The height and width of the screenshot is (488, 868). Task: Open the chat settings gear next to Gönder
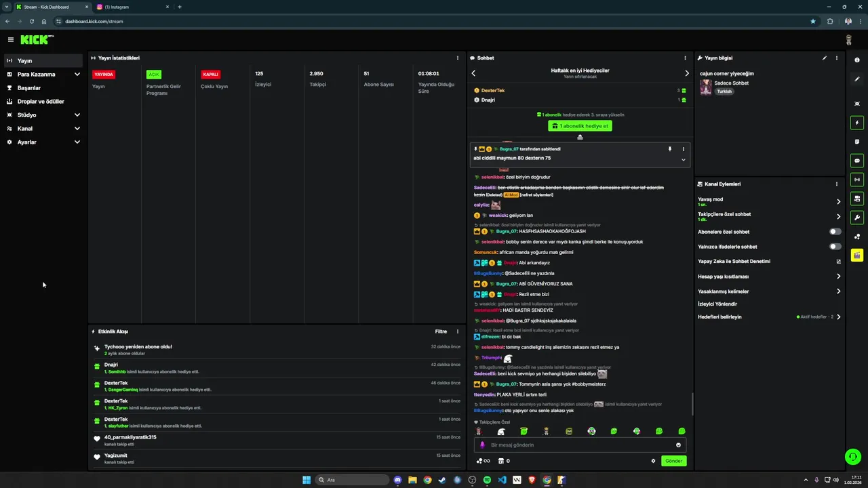click(654, 461)
